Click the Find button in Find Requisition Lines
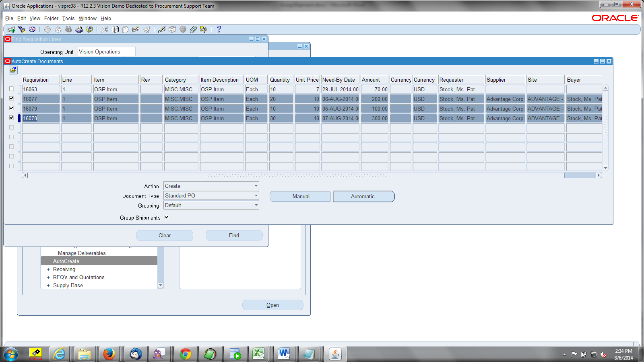This screenshot has height=362, width=644. pyautogui.click(x=234, y=235)
